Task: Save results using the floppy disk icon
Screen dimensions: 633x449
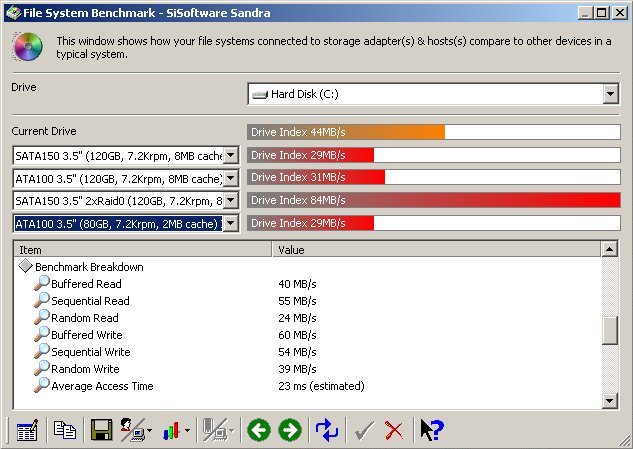Action: click(x=101, y=430)
